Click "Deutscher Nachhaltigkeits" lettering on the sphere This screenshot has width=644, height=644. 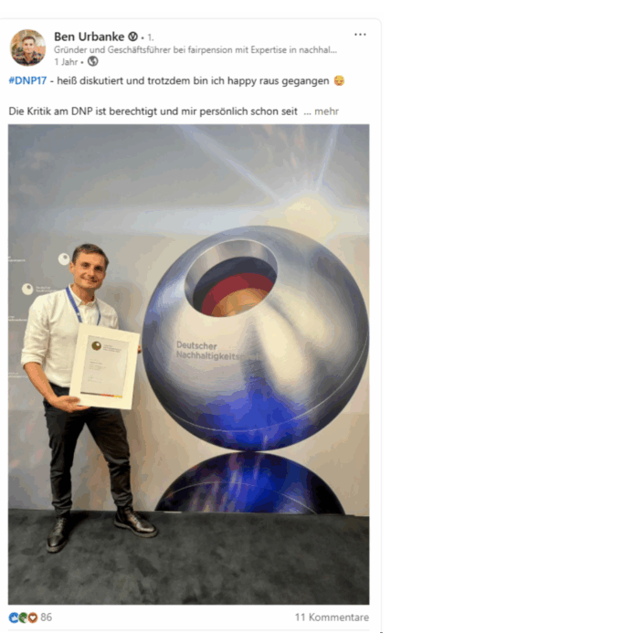tap(207, 351)
